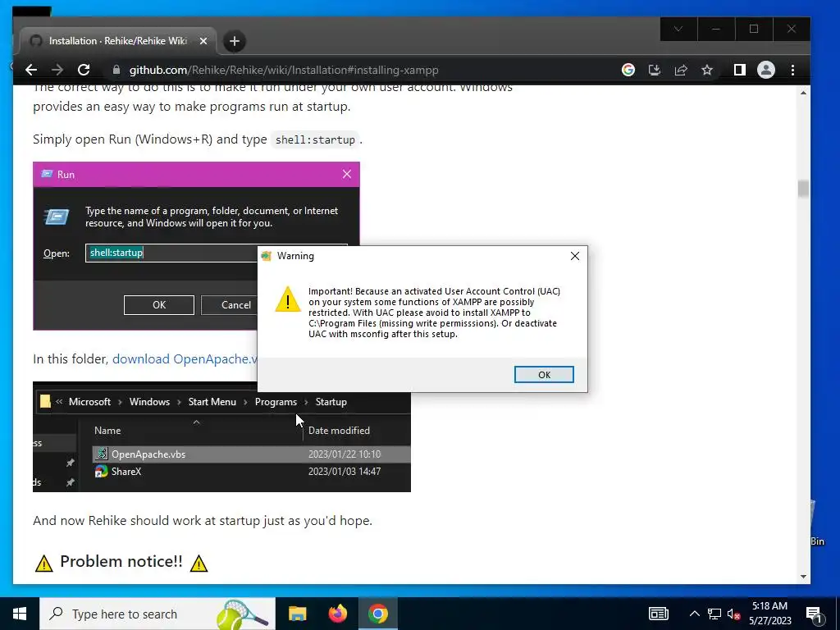Open the Windows Start menu

pos(20,614)
